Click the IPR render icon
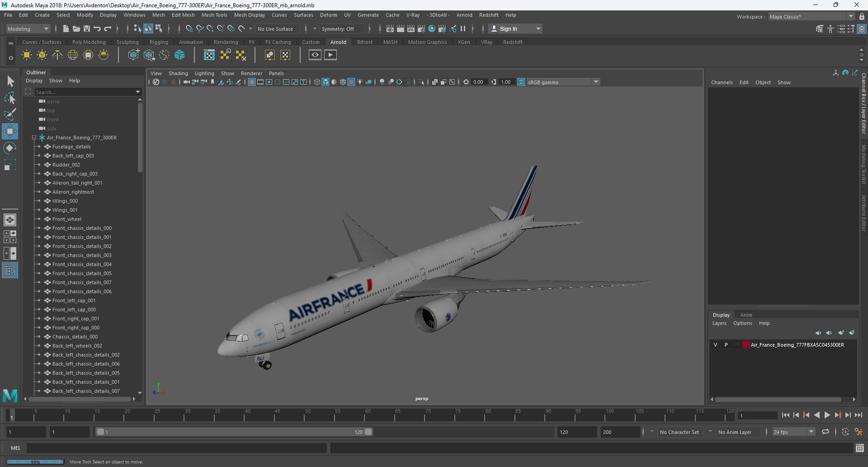Image resolution: width=868 pixels, height=467 pixels. coord(411,29)
